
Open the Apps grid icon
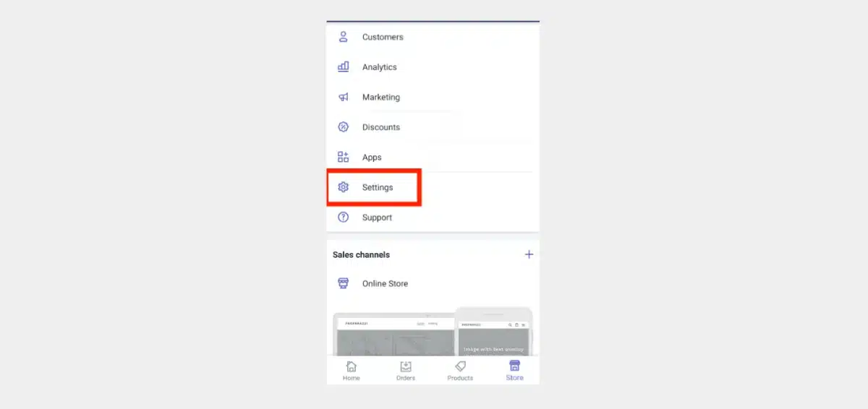343,157
